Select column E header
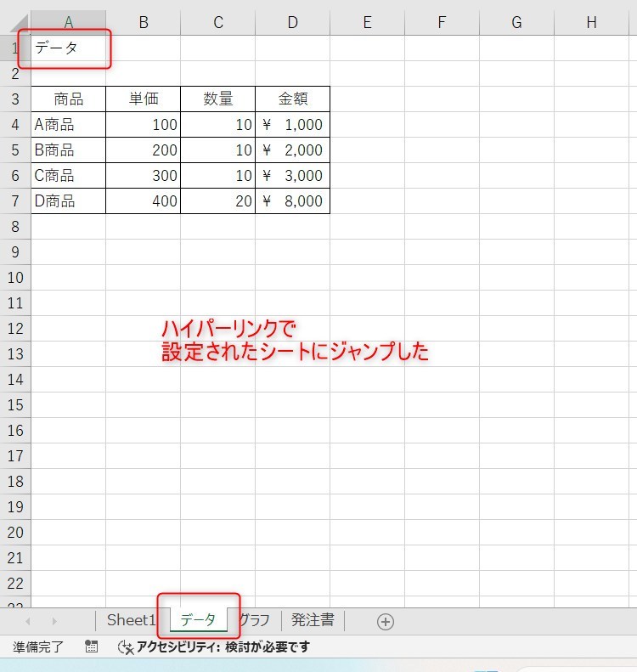 click(367, 22)
